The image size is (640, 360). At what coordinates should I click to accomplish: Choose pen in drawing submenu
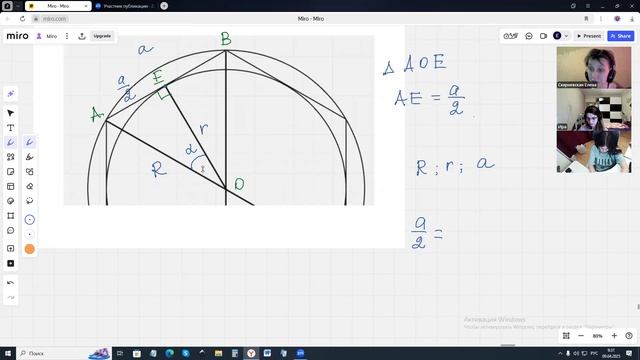pyautogui.click(x=29, y=142)
